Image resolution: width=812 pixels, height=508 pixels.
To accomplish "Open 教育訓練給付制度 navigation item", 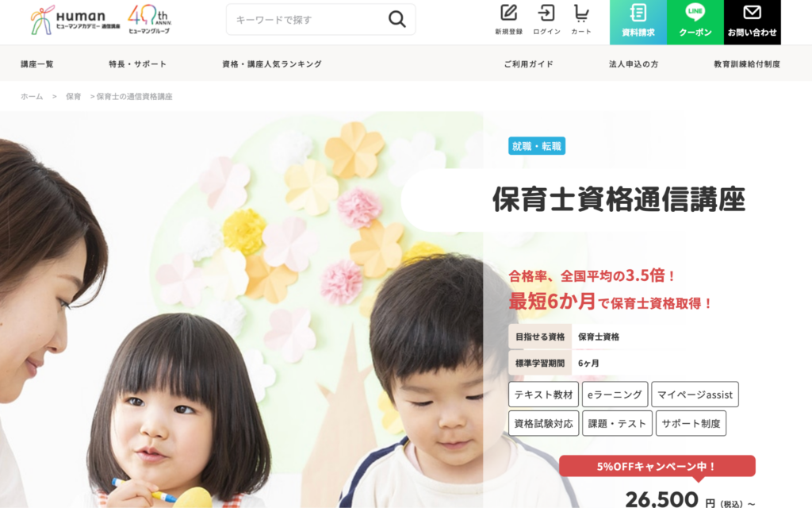I will coord(747,63).
